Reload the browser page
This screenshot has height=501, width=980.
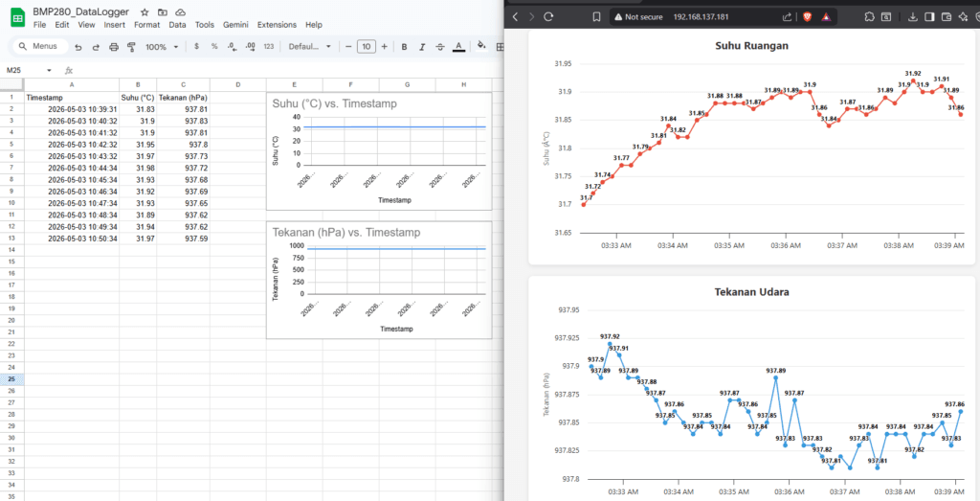tap(548, 17)
